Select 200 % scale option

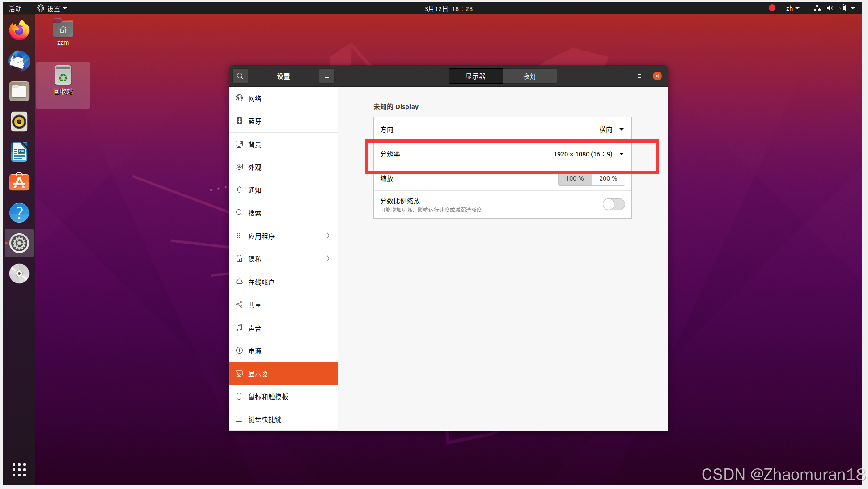pos(608,178)
